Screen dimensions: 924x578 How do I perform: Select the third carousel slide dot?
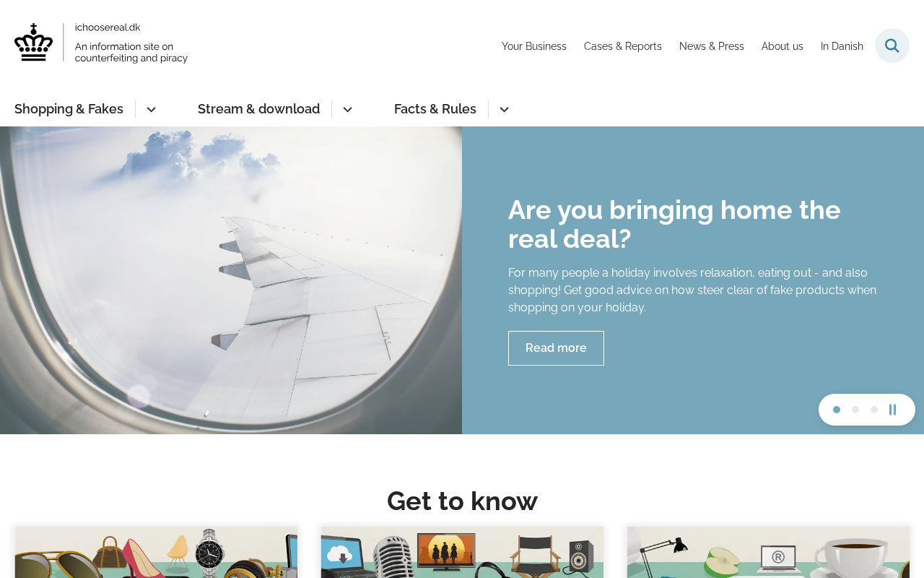point(874,410)
